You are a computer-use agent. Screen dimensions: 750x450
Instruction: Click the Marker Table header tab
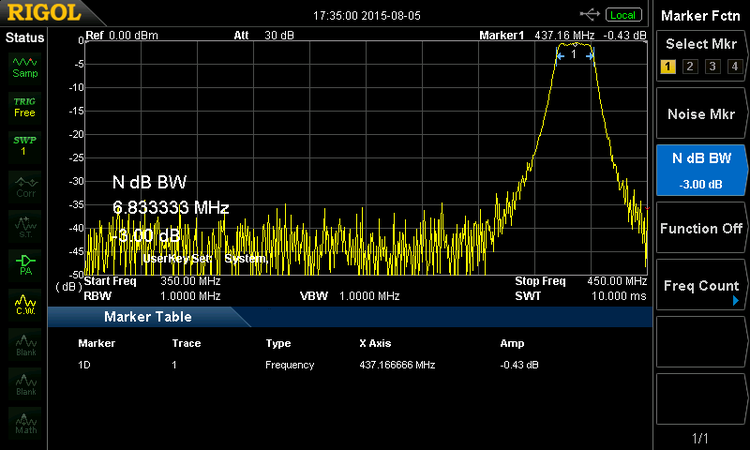[x=148, y=317]
